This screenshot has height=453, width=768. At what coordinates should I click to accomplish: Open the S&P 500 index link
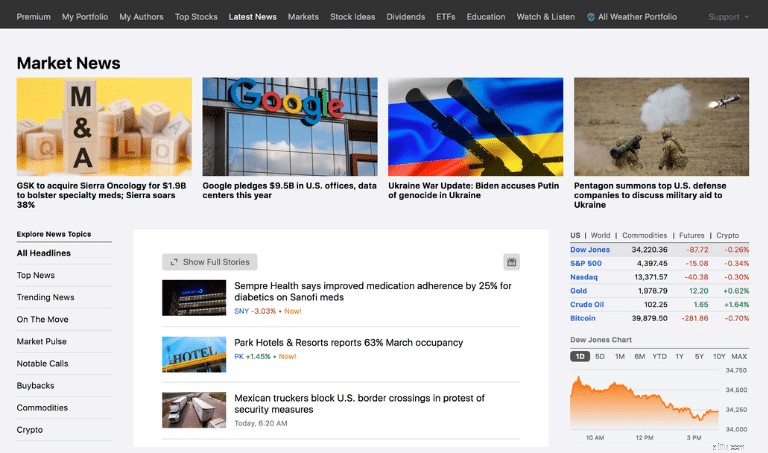click(x=586, y=263)
